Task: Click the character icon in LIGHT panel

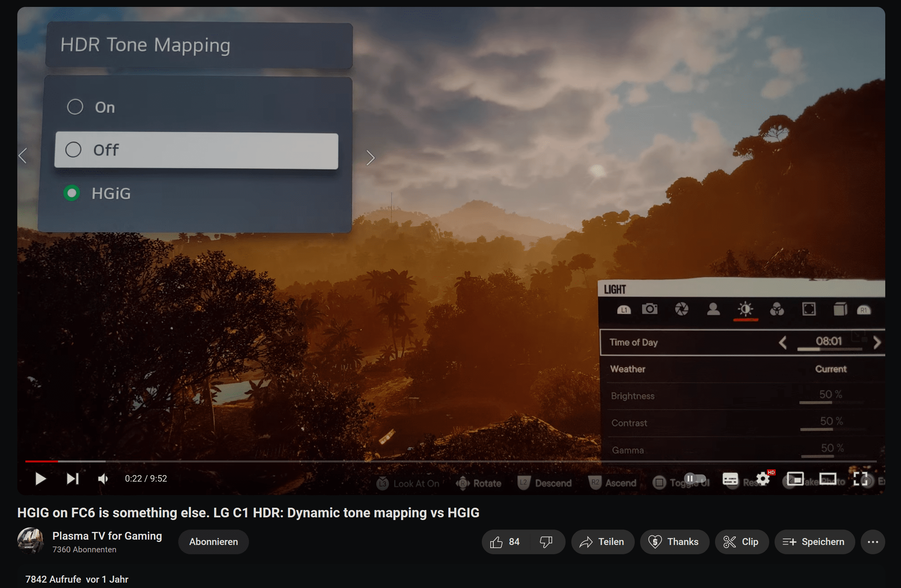Action: [713, 309]
